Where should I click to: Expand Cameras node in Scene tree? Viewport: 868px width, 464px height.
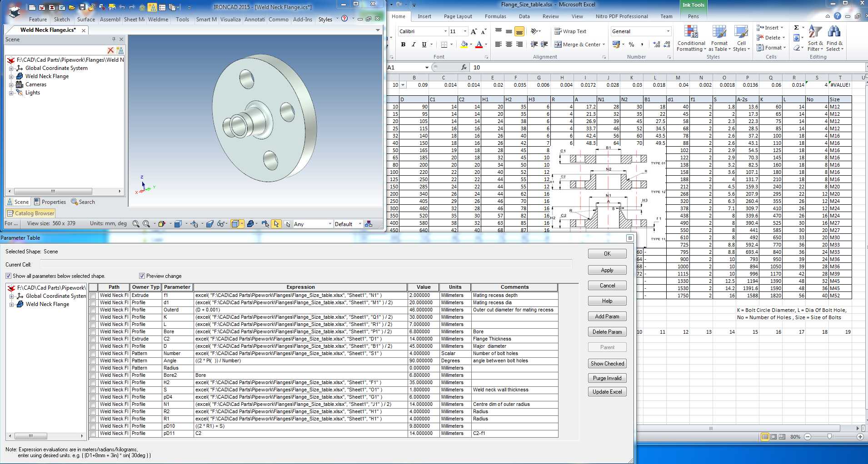[x=11, y=84]
